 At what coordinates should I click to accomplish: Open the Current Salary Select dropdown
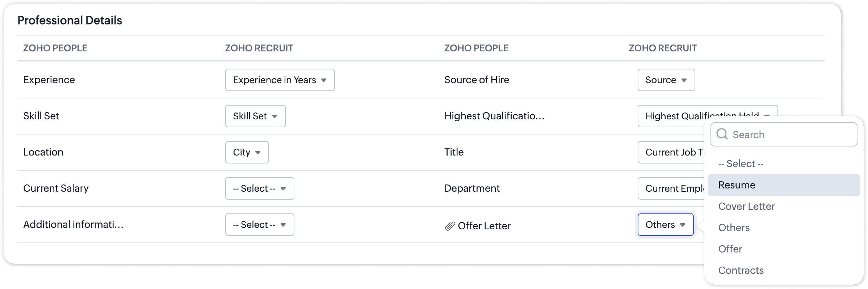259,188
